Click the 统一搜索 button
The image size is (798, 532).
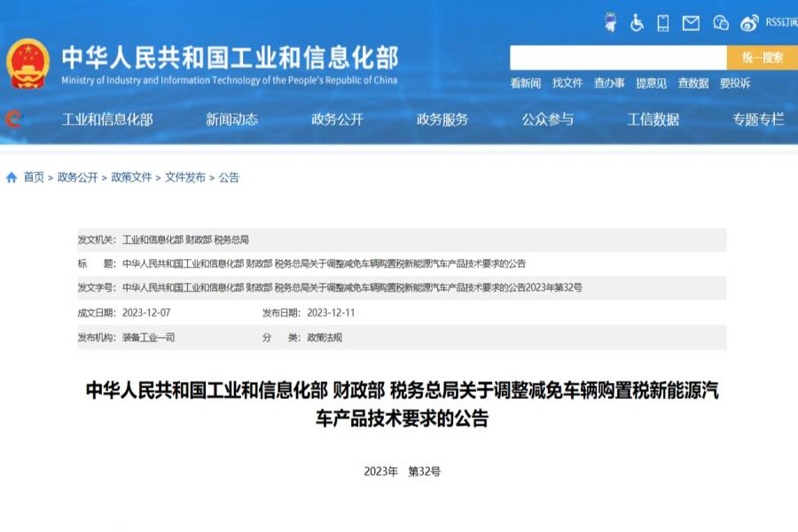click(762, 58)
